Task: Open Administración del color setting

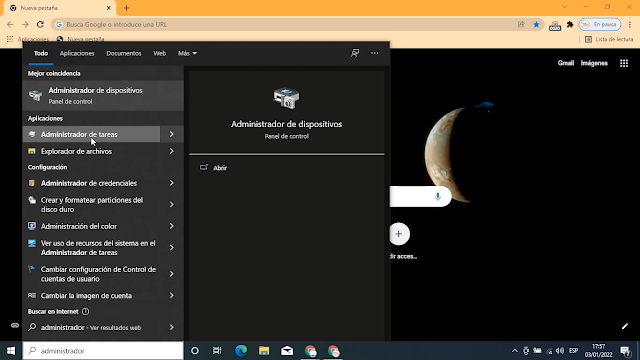Action: (91, 226)
